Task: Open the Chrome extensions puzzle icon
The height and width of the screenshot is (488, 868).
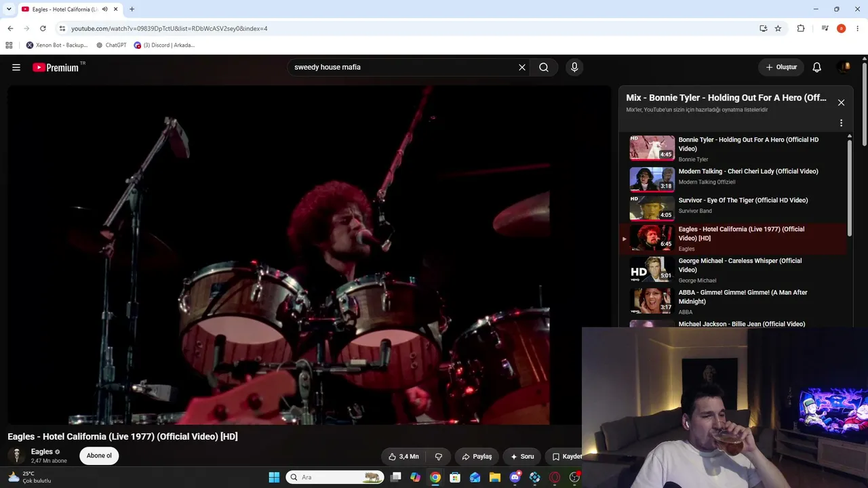Action: [x=801, y=28]
